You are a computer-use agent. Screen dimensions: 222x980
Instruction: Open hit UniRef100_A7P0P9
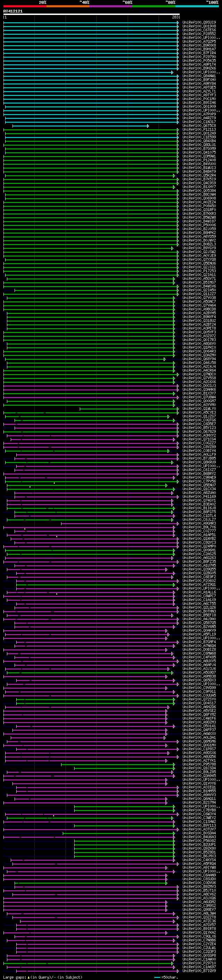(199, 114)
